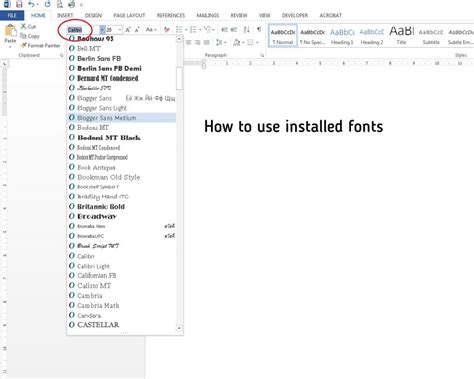474x379 pixels.
Task: Click the Format Painter brush icon
Action: 24,45
